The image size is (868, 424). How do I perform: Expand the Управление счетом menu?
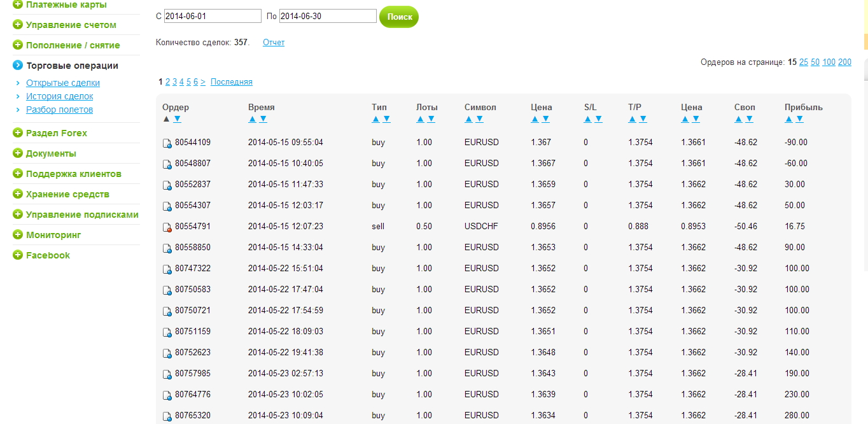tap(18, 25)
